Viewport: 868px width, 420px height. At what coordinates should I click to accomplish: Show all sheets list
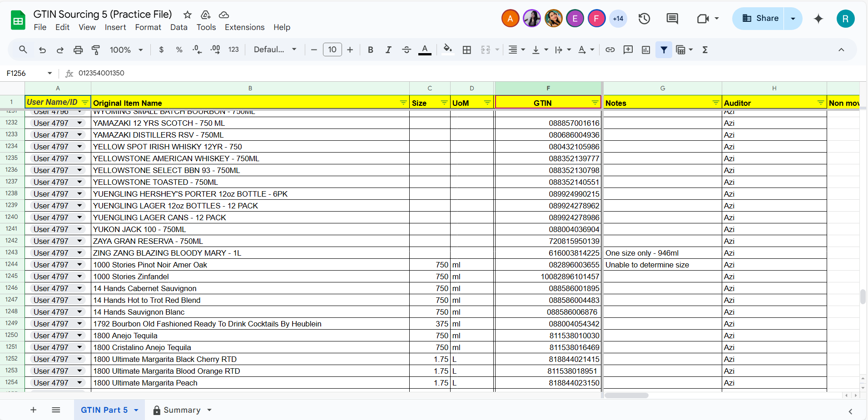coord(56,410)
